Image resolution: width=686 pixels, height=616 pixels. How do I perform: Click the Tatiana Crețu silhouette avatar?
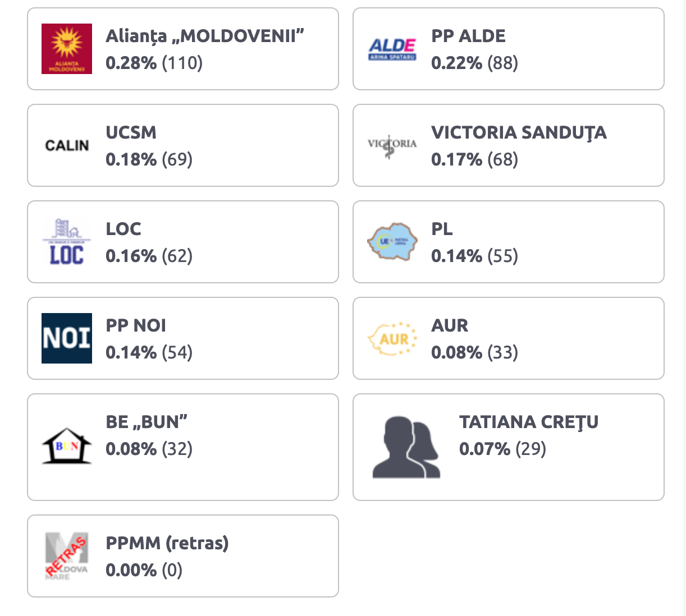(406, 447)
